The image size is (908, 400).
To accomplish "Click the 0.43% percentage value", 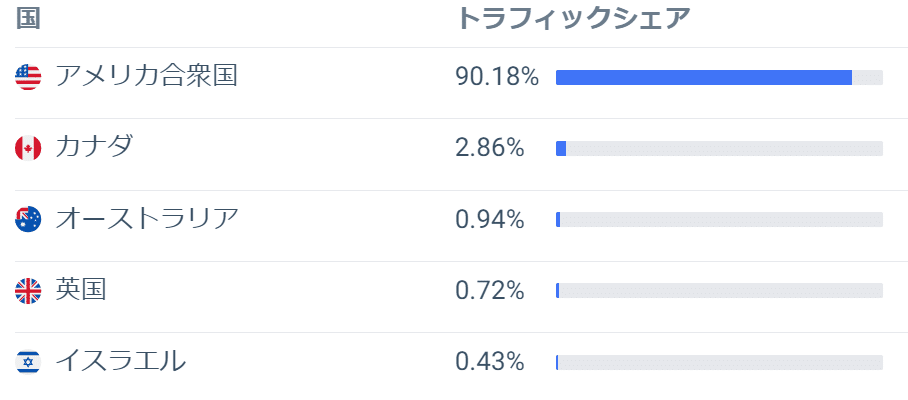I will [490, 361].
